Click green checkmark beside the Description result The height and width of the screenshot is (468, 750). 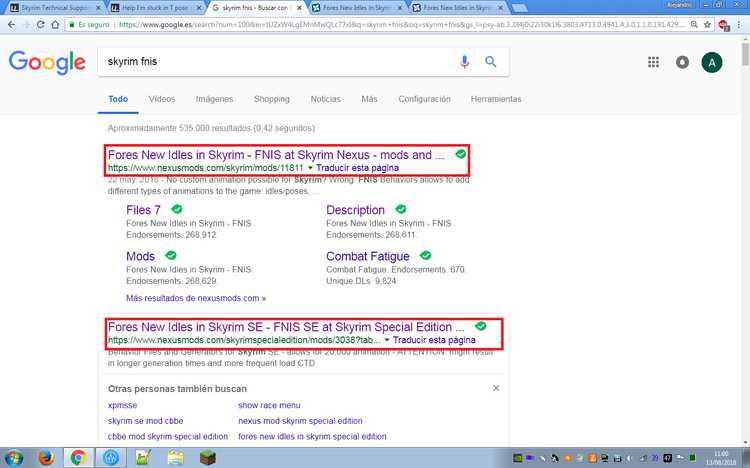coord(401,209)
